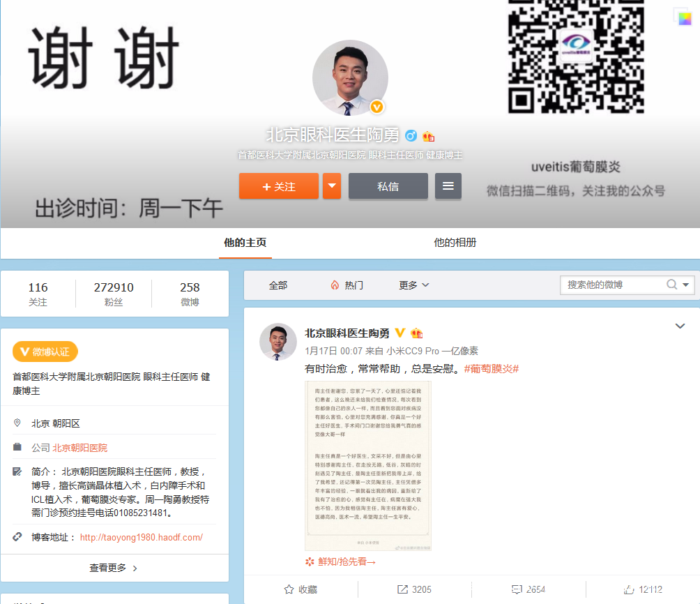Image resolution: width=700 pixels, height=604 pixels.
Task: Click the QR code image in the banner
Action: click(x=576, y=55)
